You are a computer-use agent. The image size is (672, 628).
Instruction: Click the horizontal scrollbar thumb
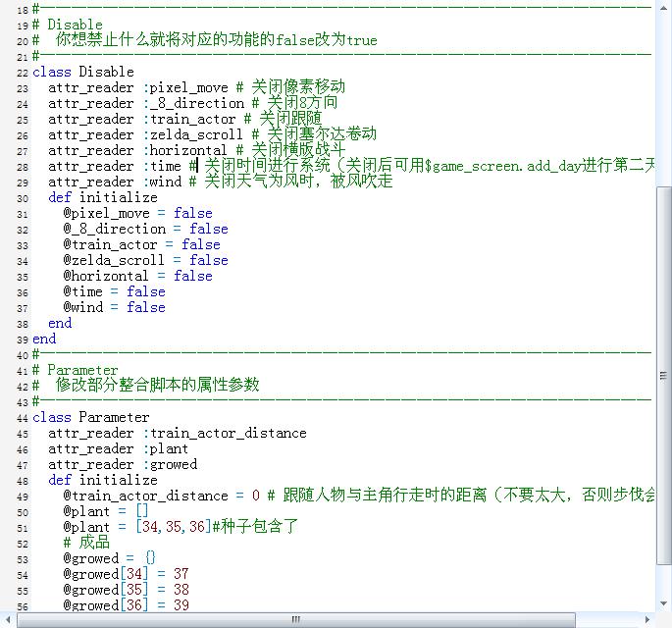tap(295, 619)
